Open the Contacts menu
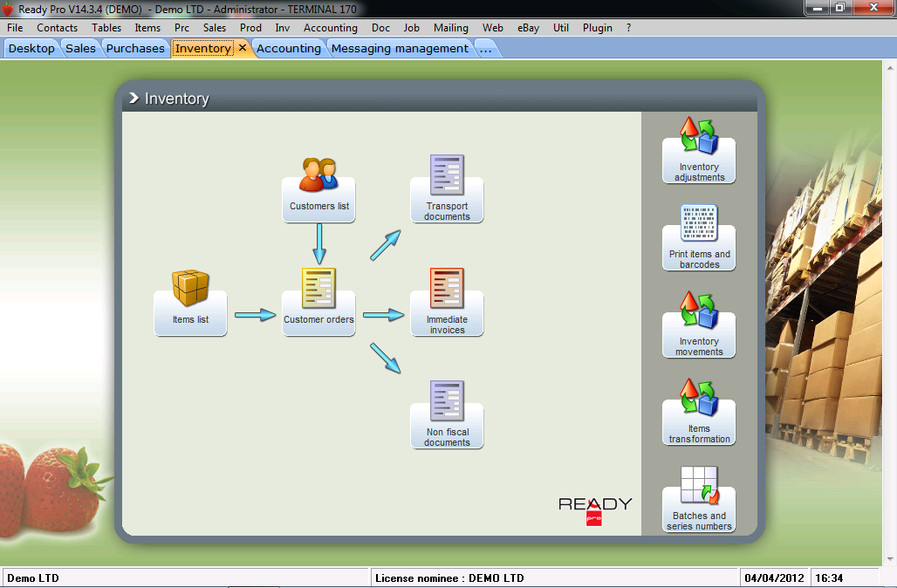Image resolution: width=897 pixels, height=588 pixels. coord(58,27)
